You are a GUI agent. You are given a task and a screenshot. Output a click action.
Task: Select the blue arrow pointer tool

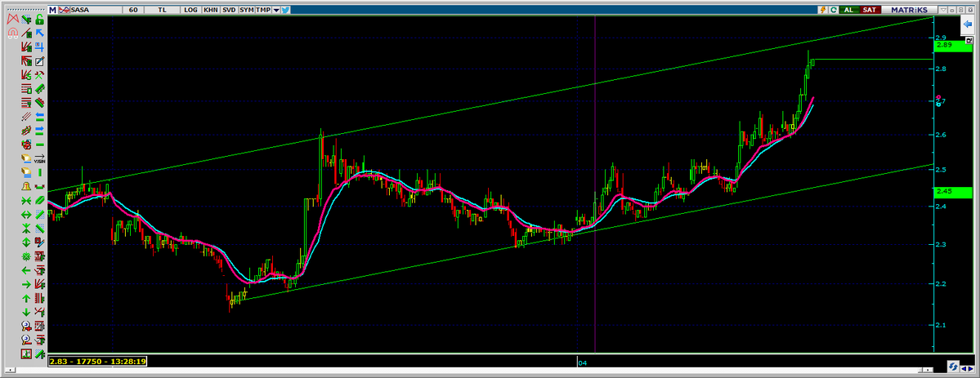[39, 33]
